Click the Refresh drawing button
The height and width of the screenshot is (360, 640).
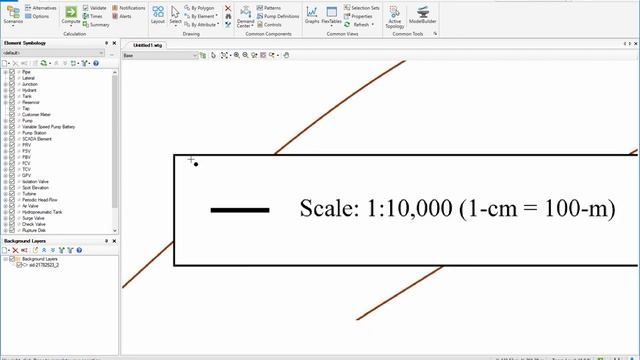point(359,25)
